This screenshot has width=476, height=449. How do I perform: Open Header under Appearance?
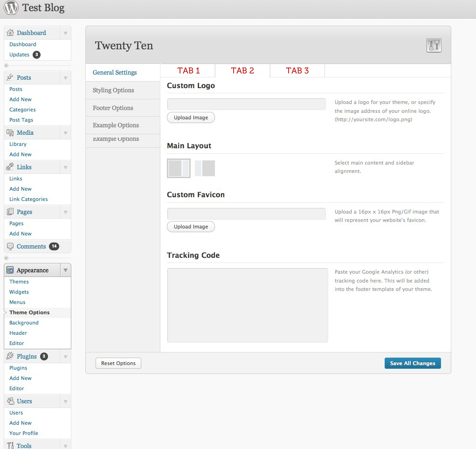18,333
